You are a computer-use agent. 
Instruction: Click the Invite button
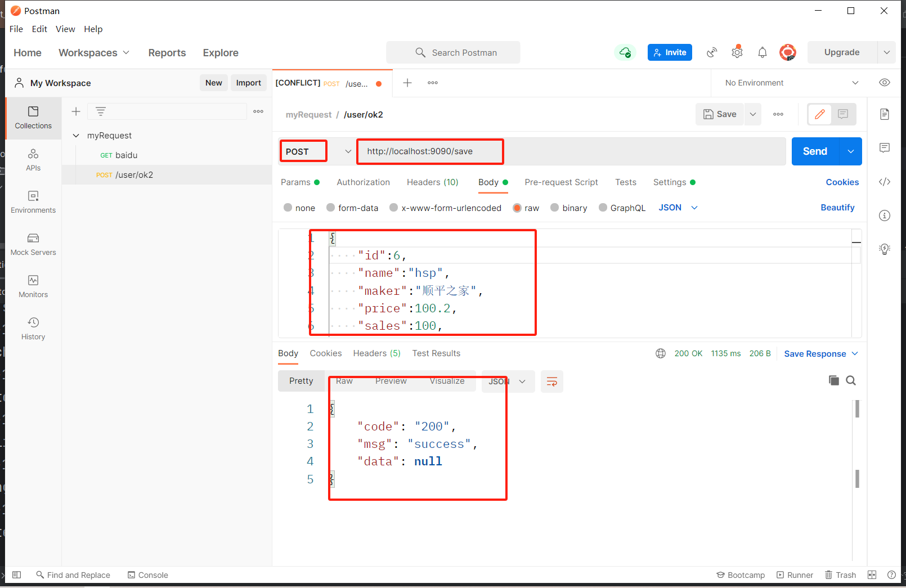pyautogui.click(x=670, y=52)
